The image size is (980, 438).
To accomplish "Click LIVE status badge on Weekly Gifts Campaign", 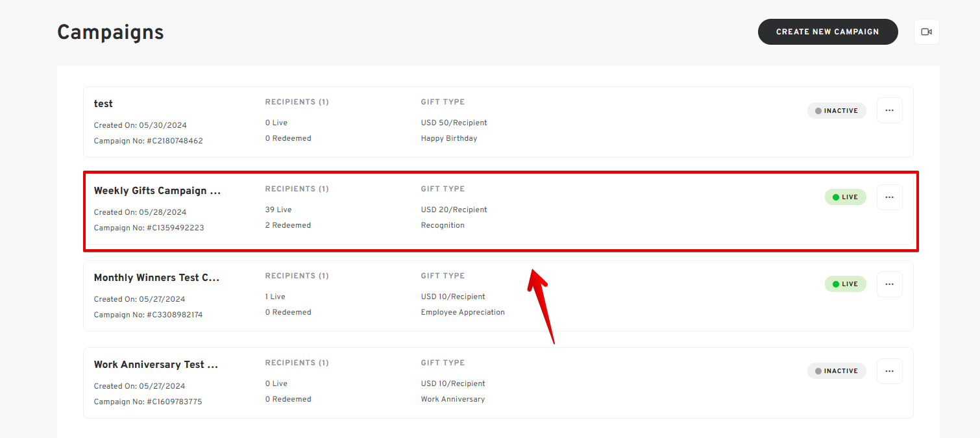I will point(845,197).
